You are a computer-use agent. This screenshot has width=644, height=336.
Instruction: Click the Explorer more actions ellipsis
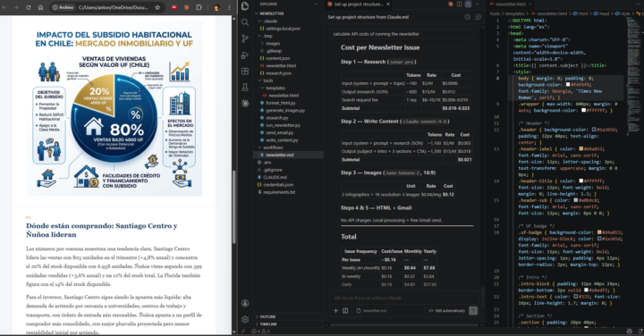coord(316,4)
